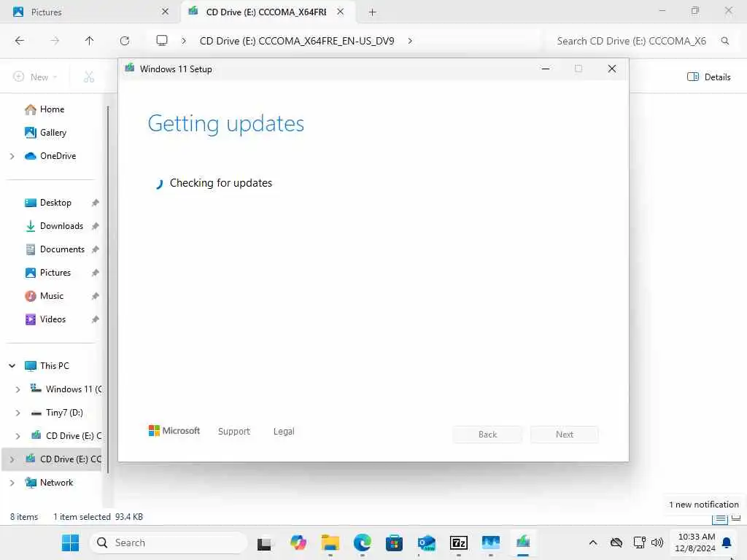Click the Next button in Setup
This screenshot has height=560, width=747.
[x=565, y=435]
